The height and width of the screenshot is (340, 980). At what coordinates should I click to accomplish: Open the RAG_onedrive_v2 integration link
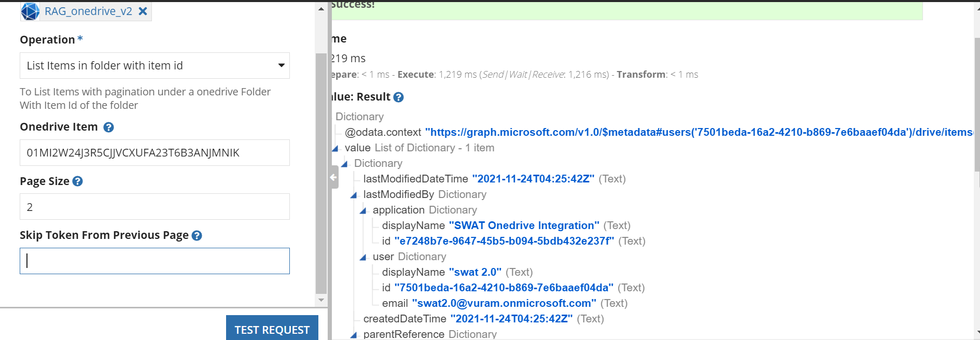[x=88, y=11]
